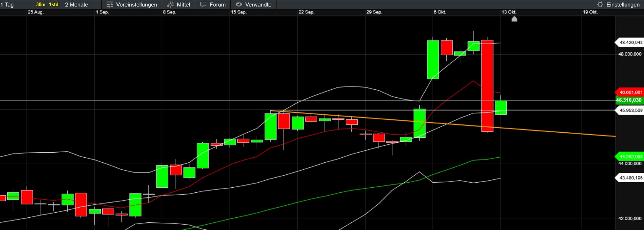This screenshot has width=644, height=230.
Task: Click the Voreinstellungen sliders icon
Action: [110, 5]
